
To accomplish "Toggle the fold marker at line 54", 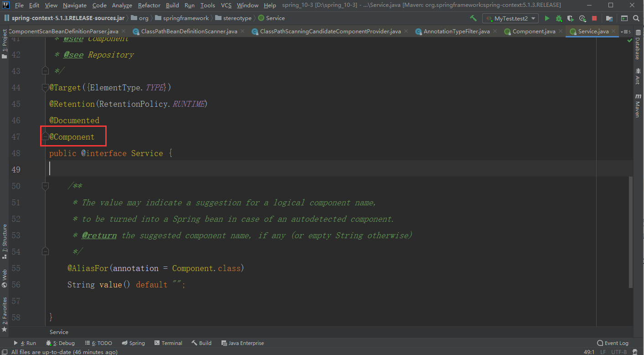I will click(x=45, y=251).
